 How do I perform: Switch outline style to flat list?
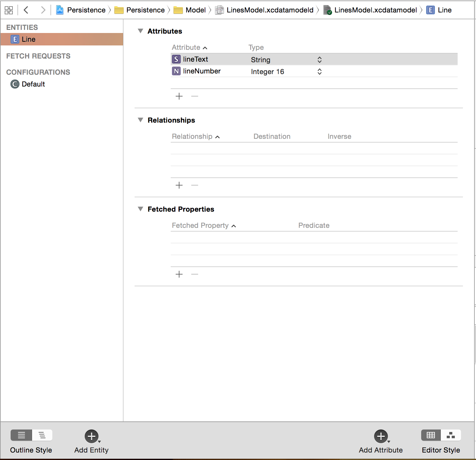tap(21, 435)
